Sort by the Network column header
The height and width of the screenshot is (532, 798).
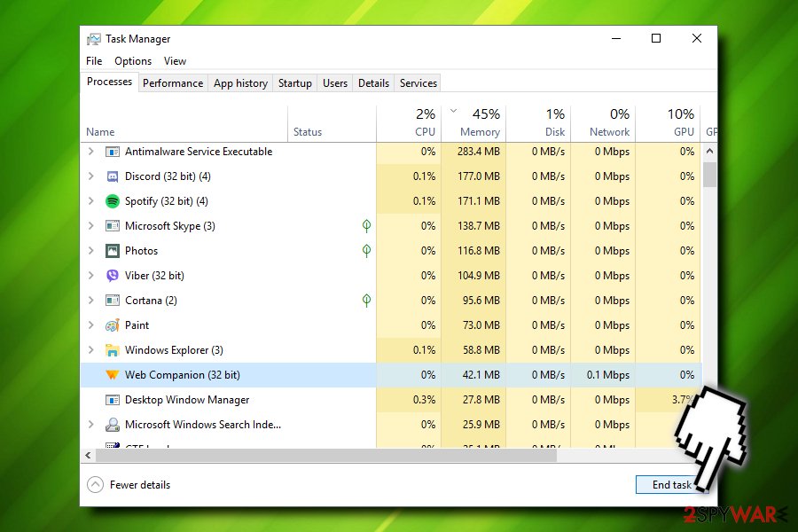pos(603,123)
